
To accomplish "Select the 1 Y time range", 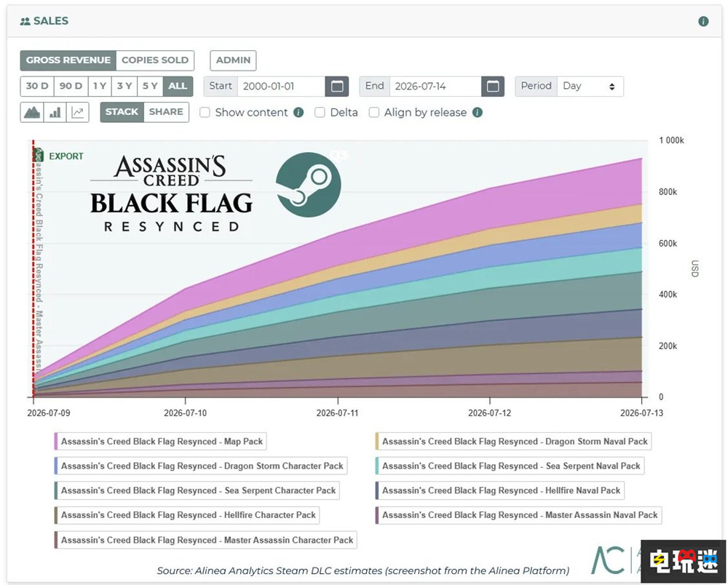I will pos(99,87).
